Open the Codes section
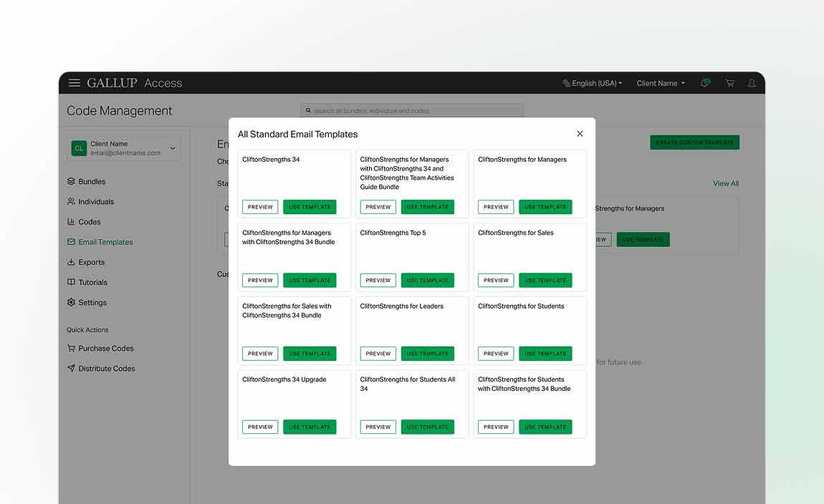The image size is (824, 504). (x=90, y=221)
